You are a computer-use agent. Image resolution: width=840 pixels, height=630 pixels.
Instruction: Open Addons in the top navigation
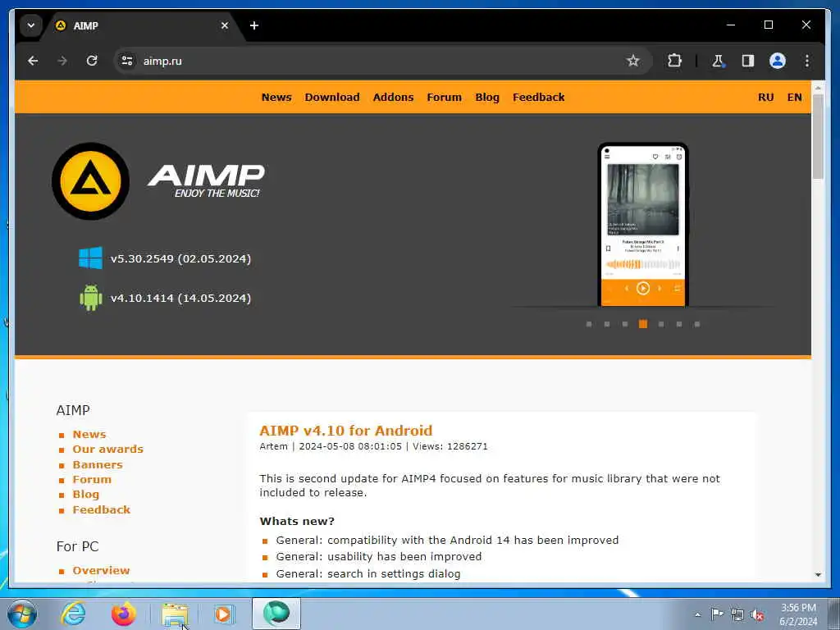(393, 97)
